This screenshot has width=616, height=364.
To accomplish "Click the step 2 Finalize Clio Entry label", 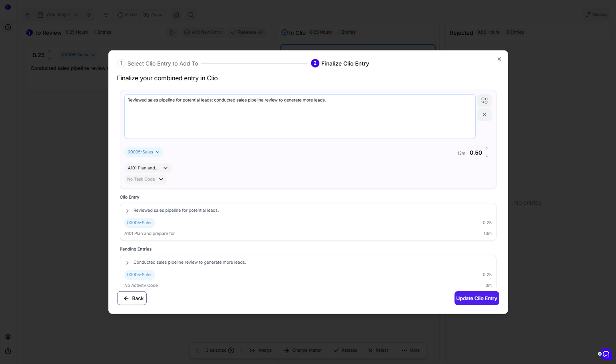I will pos(345,64).
